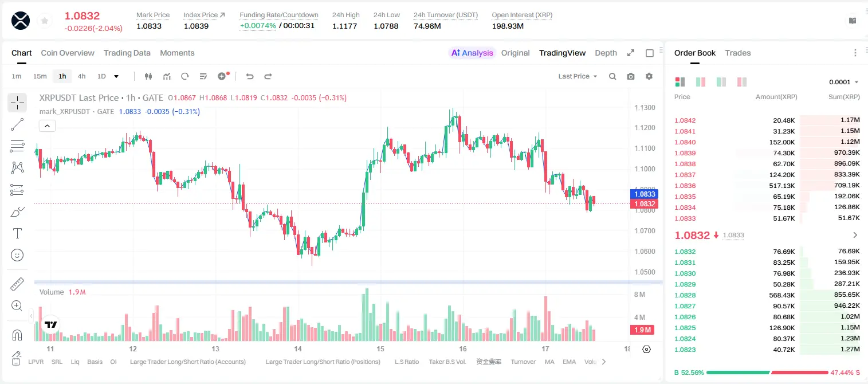Switch to the Trades tab
This screenshot has width=868, height=384.
[738, 53]
